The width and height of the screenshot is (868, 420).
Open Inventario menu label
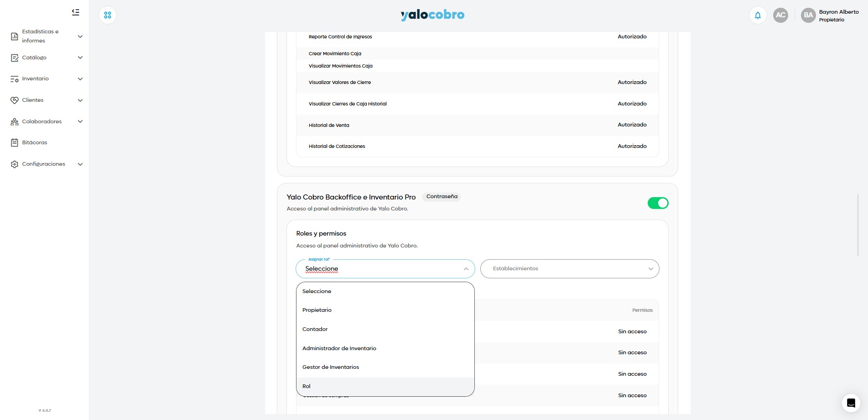[35, 79]
